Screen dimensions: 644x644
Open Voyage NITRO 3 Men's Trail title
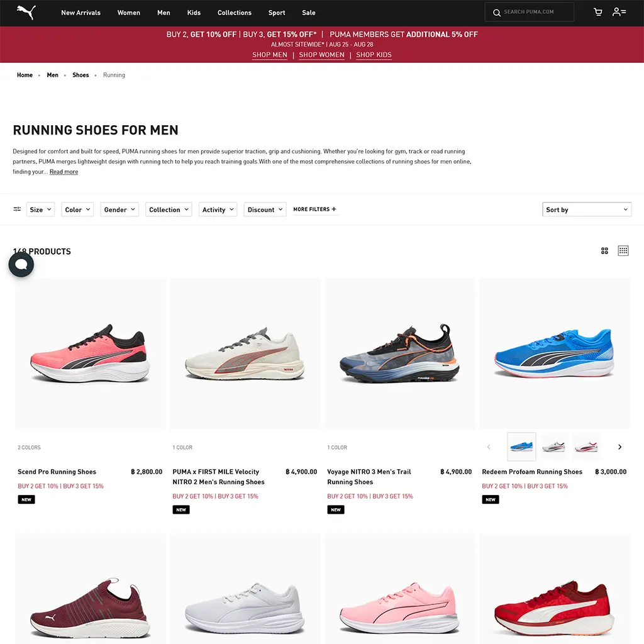[x=369, y=477]
